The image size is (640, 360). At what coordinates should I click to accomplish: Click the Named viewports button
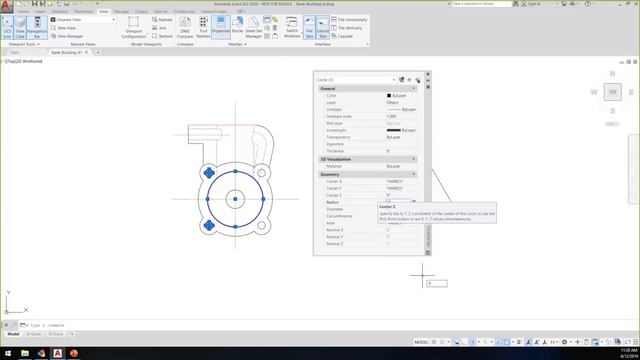click(162, 20)
